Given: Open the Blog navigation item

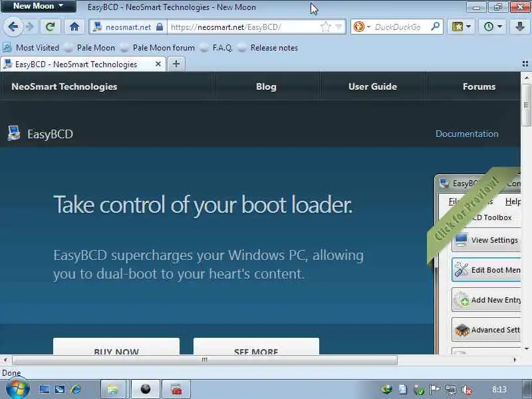Looking at the screenshot, I should (266, 86).
